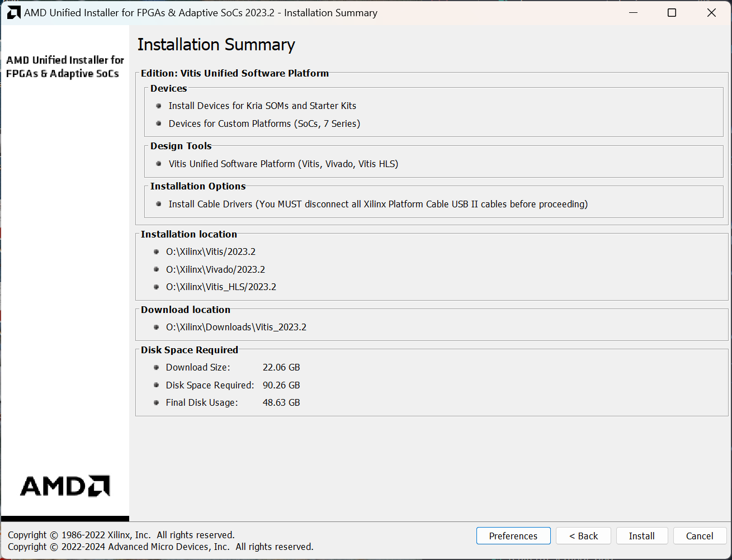Viewport: 732px width, 560px height.
Task: Click the Vitis Unified Software Platform design tool
Action: (283, 164)
